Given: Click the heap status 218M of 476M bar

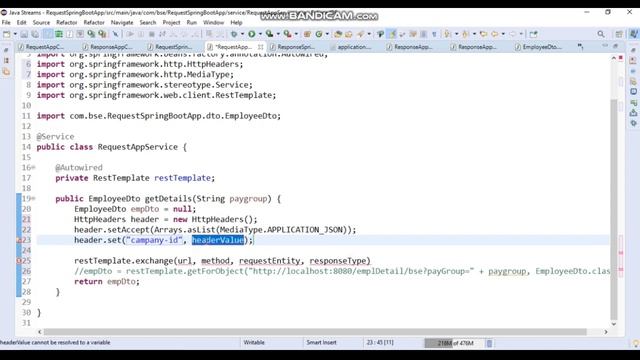Looking at the screenshot, I should (x=455, y=343).
